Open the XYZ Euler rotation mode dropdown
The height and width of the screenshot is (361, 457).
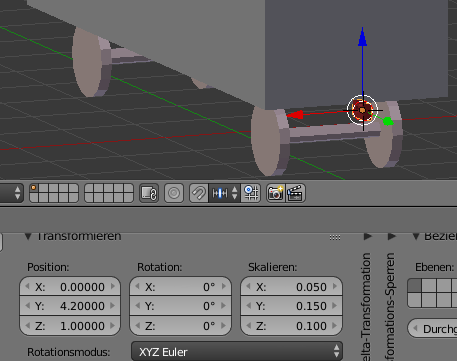click(x=237, y=351)
